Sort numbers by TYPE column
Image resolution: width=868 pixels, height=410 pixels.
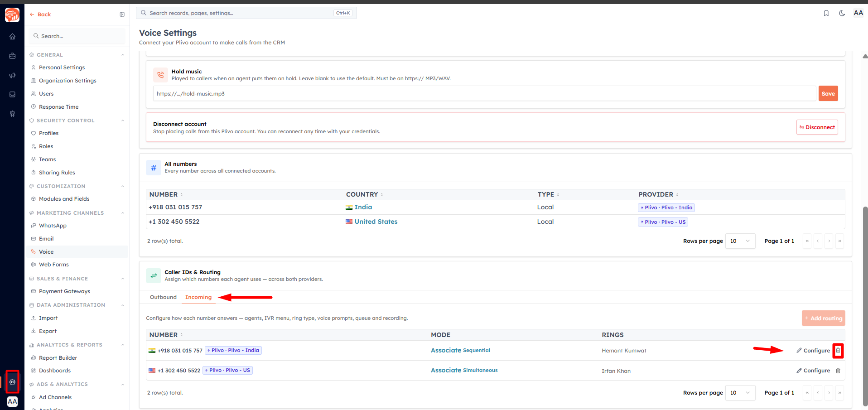548,194
